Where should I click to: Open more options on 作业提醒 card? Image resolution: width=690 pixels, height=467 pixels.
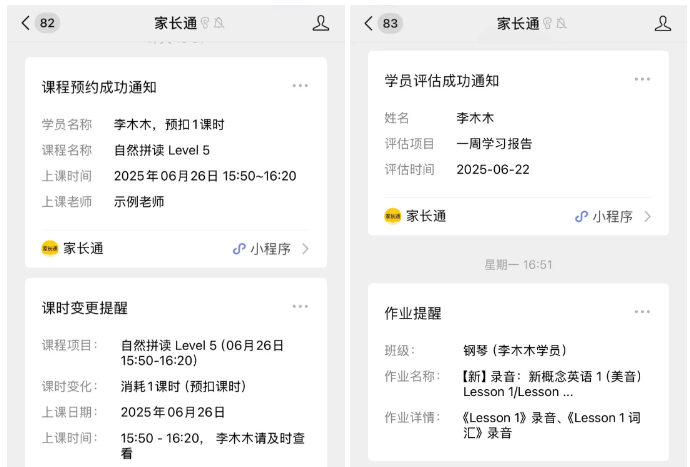click(642, 312)
